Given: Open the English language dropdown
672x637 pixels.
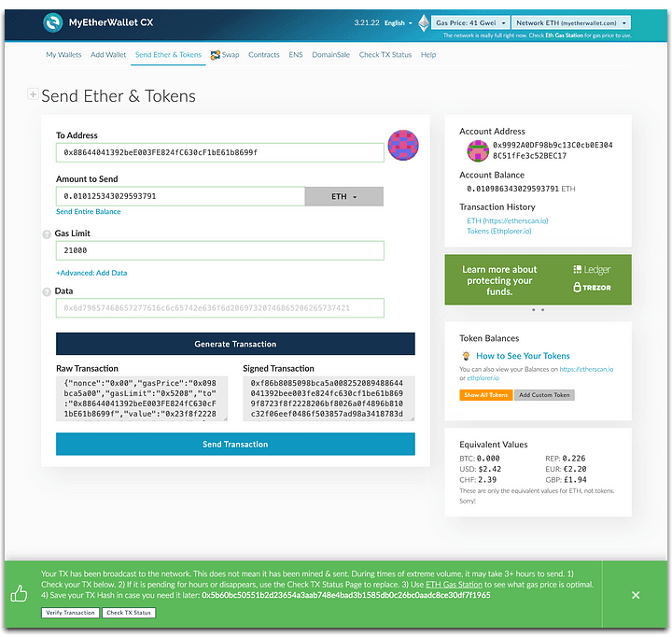Looking at the screenshot, I should (x=398, y=23).
